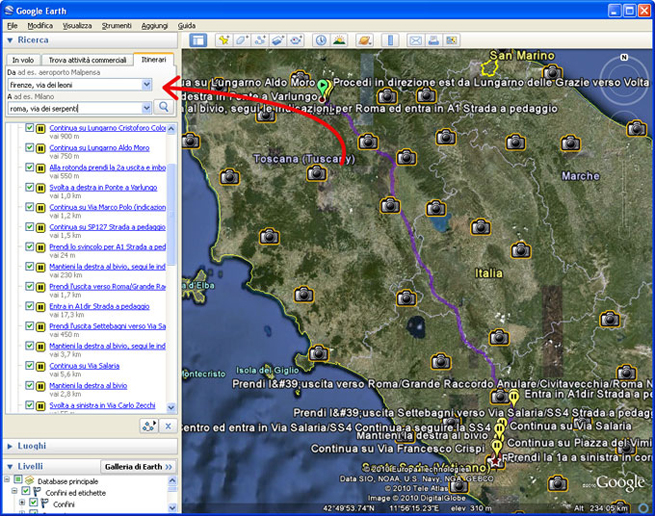The height and width of the screenshot is (516, 655).
Task: Collapse the Confini ed etichette tree node
Action: (15, 491)
